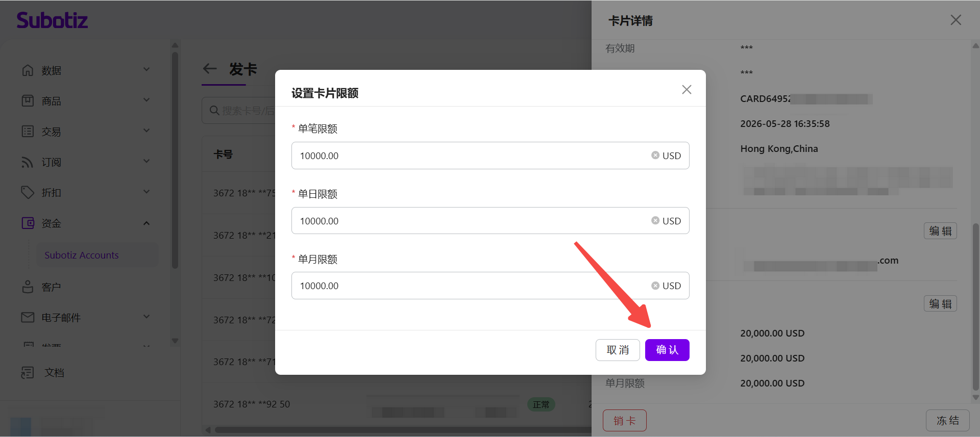Click the 销卡 button in card details
Viewport: 980px width, 437px height.
[x=625, y=421]
